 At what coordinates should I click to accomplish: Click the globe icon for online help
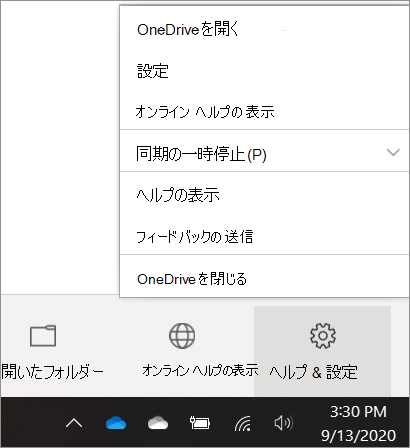coord(182,336)
